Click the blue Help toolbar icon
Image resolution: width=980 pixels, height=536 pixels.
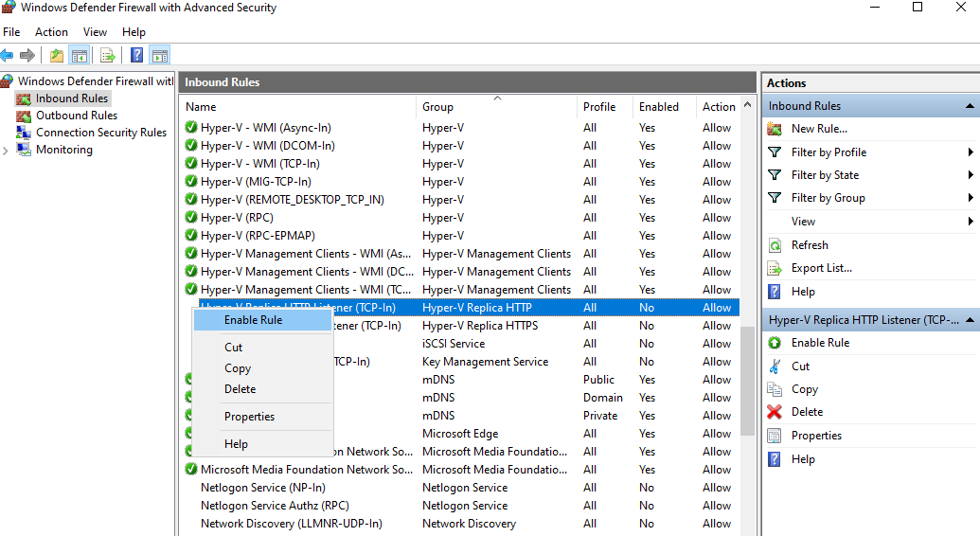136,56
